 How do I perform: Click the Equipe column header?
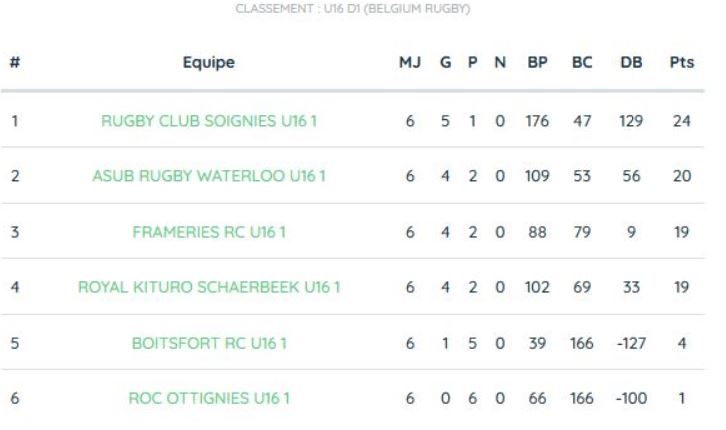[x=209, y=62]
